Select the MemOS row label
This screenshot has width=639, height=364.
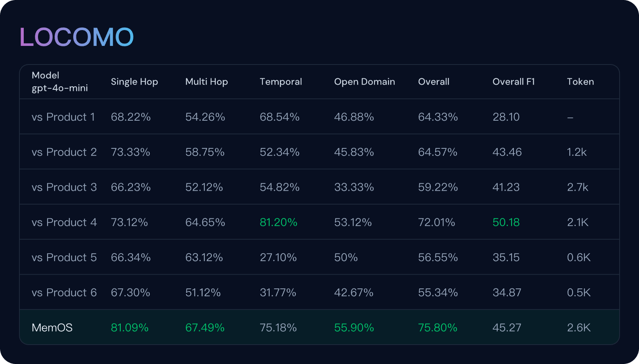point(52,328)
